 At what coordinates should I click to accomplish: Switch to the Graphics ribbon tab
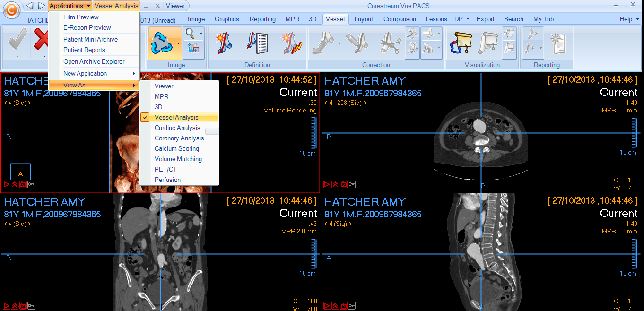click(x=226, y=19)
